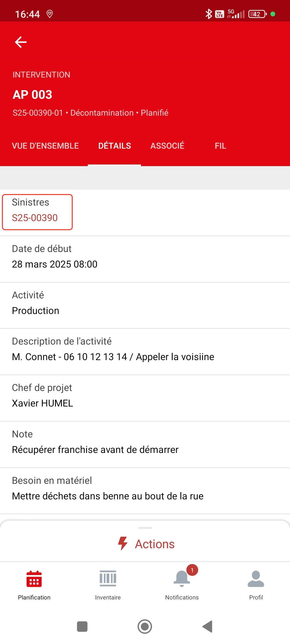Tap the lightning bolt Actions icon
Image resolution: width=290 pixels, height=644 pixels.
(x=123, y=544)
